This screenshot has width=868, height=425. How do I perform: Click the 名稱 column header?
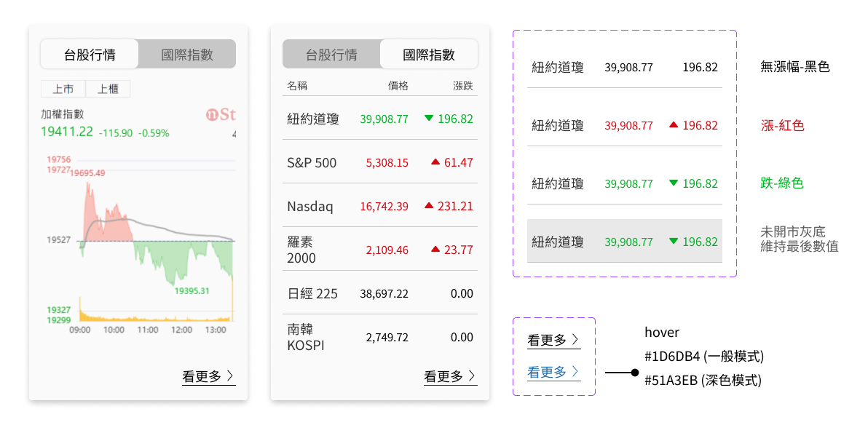point(296,86)
